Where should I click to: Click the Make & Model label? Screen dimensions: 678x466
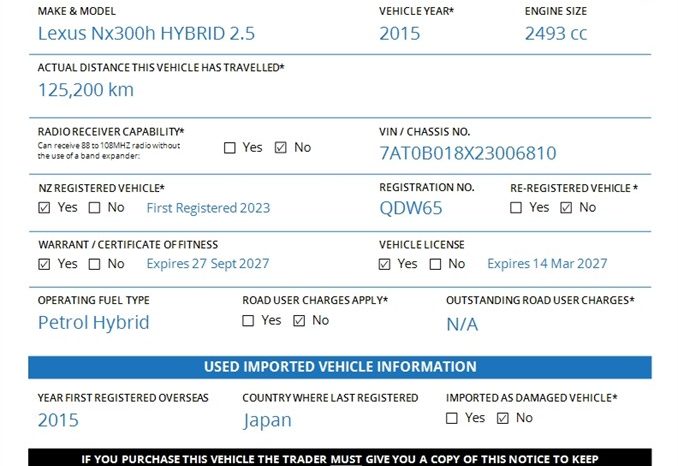pos(77,11)
